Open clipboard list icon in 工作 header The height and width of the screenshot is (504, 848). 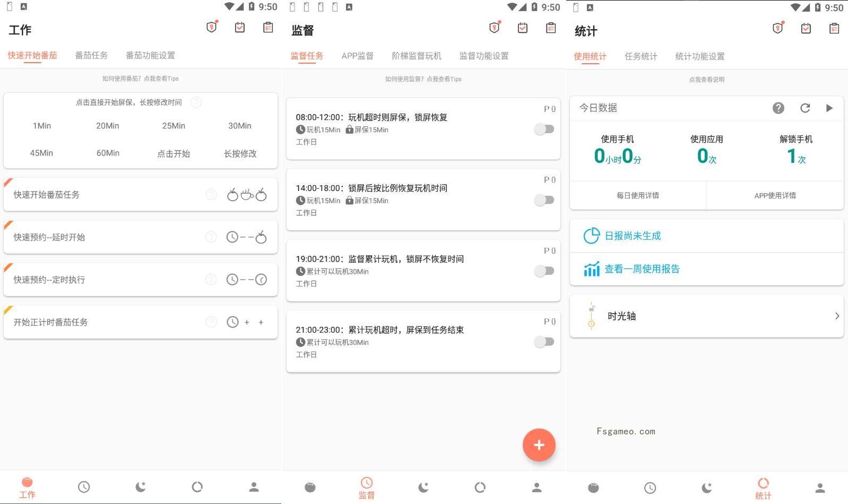point(268,28)
